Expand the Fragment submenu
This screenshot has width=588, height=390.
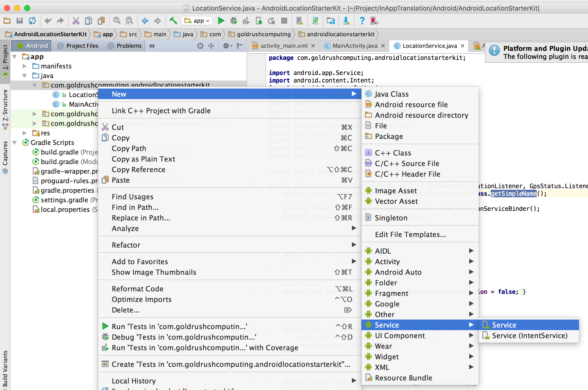point(420,293)
